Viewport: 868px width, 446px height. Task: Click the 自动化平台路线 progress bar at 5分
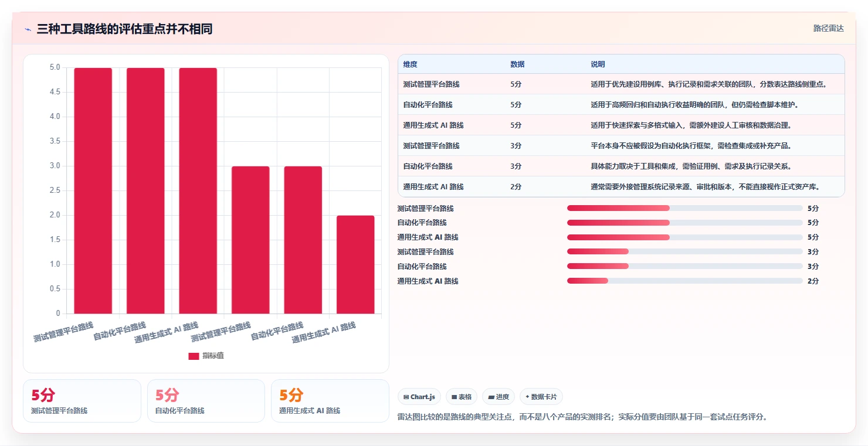pyautogui.click(x=684, y=223)
